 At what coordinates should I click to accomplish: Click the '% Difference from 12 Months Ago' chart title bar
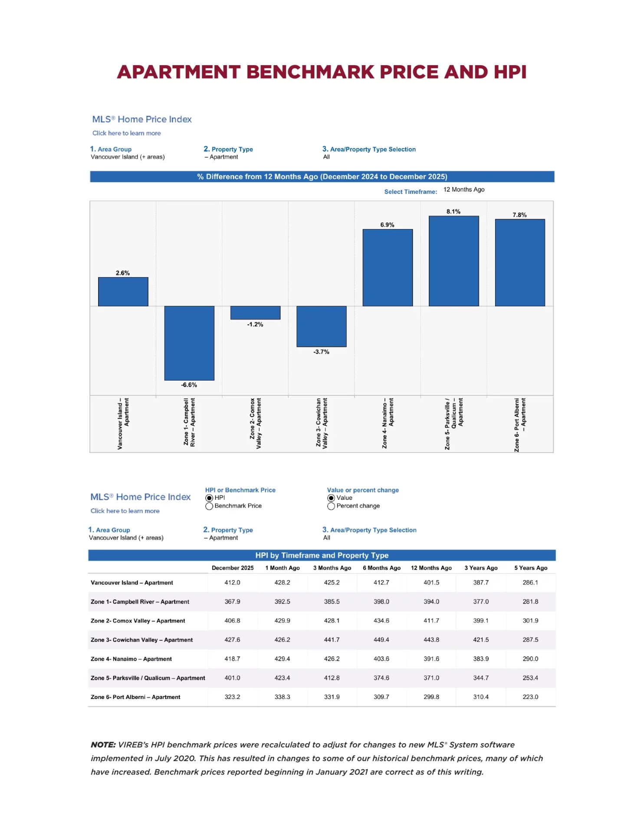(x=322, y=177)
